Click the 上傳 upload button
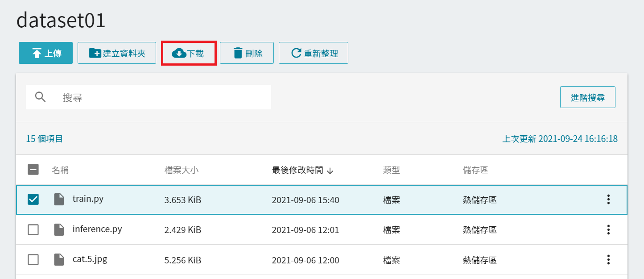Image resolution: width=644 pixels, height=279 pixels. [45, 53]
